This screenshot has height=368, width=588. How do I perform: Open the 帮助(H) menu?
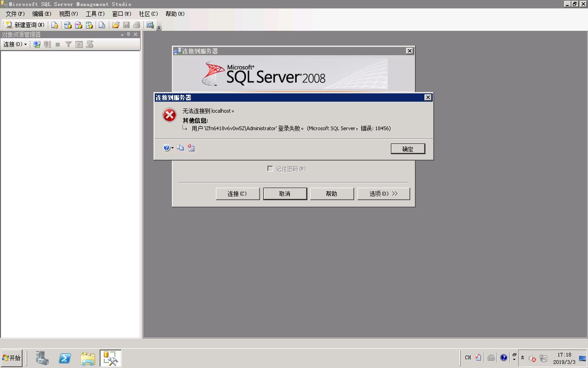[175, 14]
